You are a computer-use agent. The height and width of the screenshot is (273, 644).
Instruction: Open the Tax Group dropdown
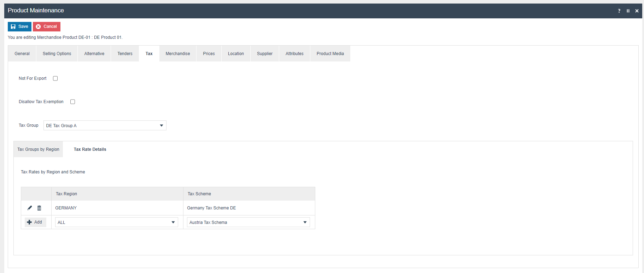coord(105,126)
